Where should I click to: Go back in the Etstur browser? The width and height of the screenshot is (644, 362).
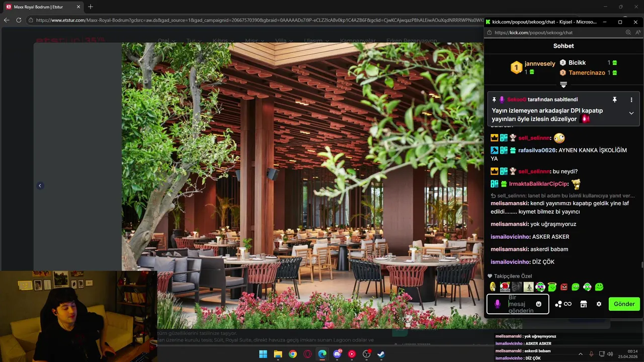tap(7, 20)
